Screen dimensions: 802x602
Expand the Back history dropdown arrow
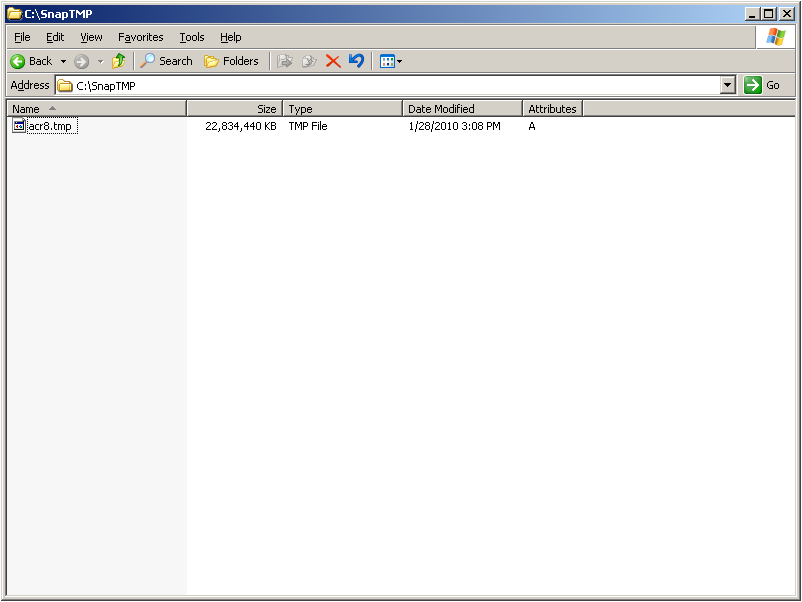[63, 61]
